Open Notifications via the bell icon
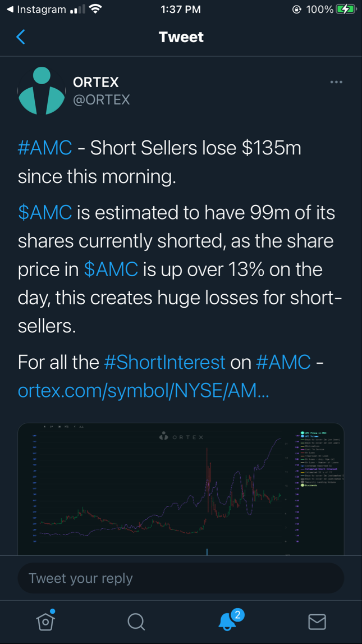The height and width of the screenshot is (644, 362). click(x=226, y=621)
